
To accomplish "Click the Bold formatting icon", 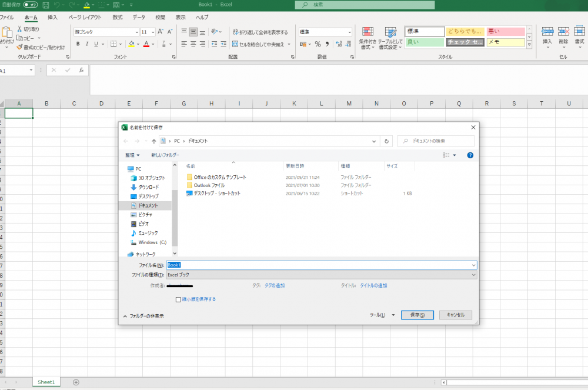I will (78, 44).
